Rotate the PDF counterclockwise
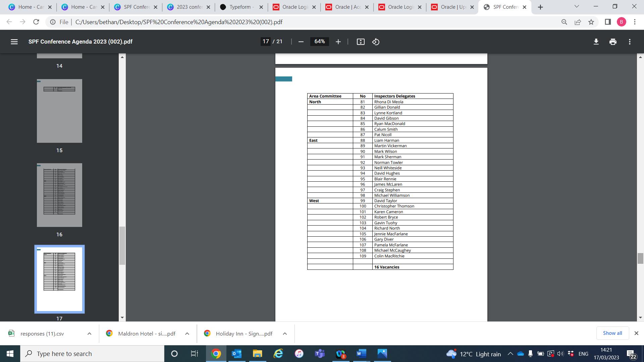 [x=376, y=42]
